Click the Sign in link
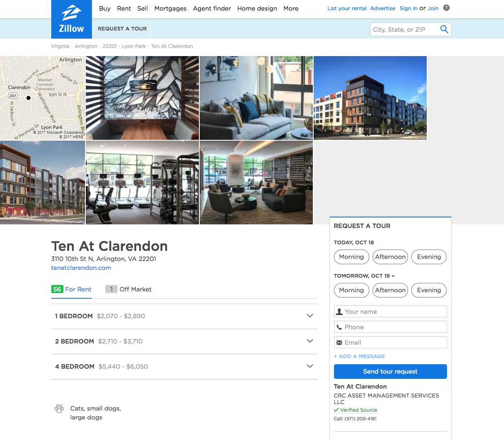 408,8
